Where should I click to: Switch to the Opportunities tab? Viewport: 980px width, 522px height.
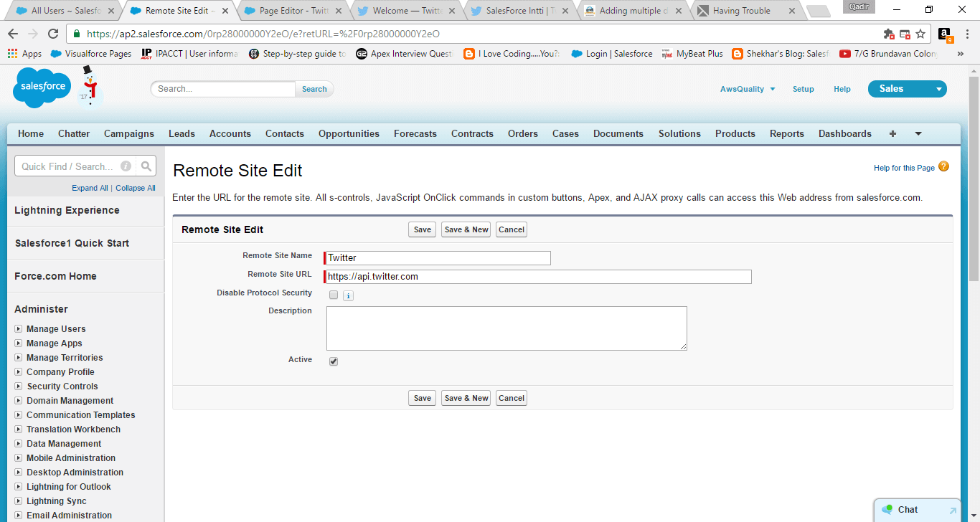349,133
